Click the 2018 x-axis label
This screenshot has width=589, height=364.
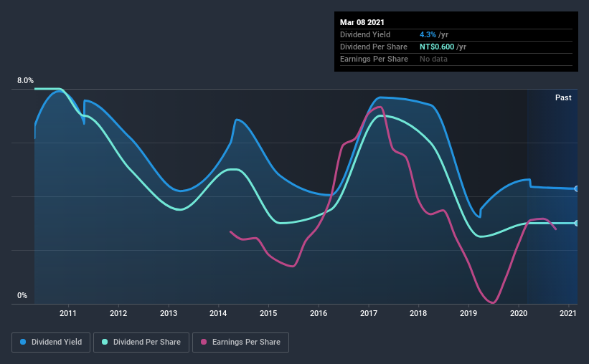(418, 313)
